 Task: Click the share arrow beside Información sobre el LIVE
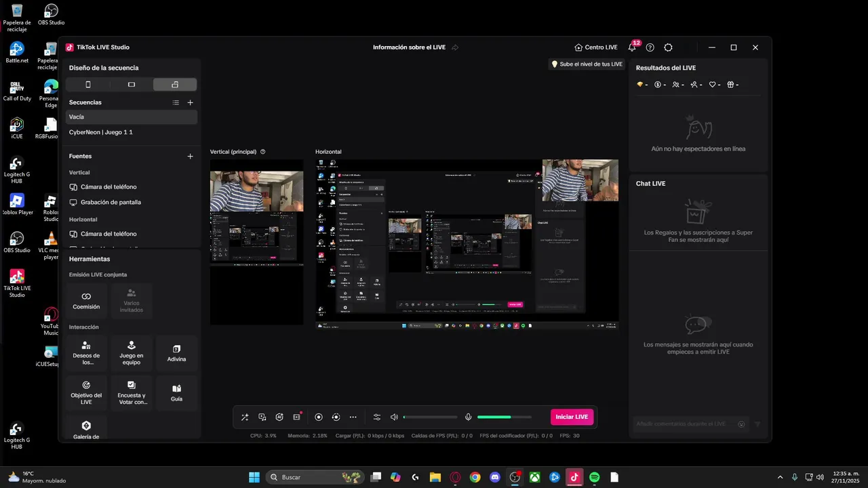pyautogui.click(x=455, y=47)
